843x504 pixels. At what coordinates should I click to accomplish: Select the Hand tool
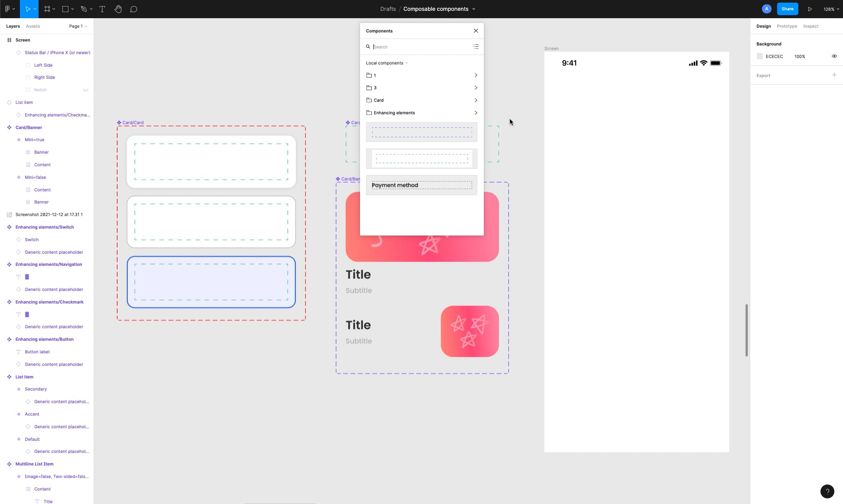(x=118, y=9)
